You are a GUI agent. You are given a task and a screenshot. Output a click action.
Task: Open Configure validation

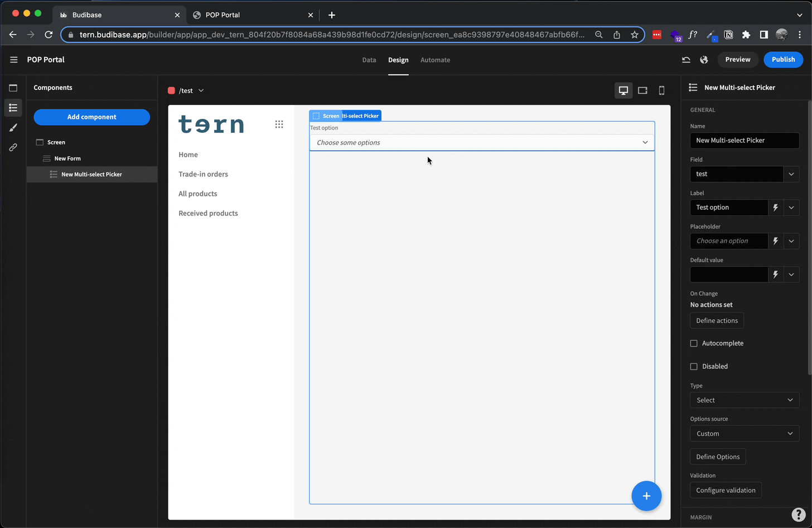726,491
